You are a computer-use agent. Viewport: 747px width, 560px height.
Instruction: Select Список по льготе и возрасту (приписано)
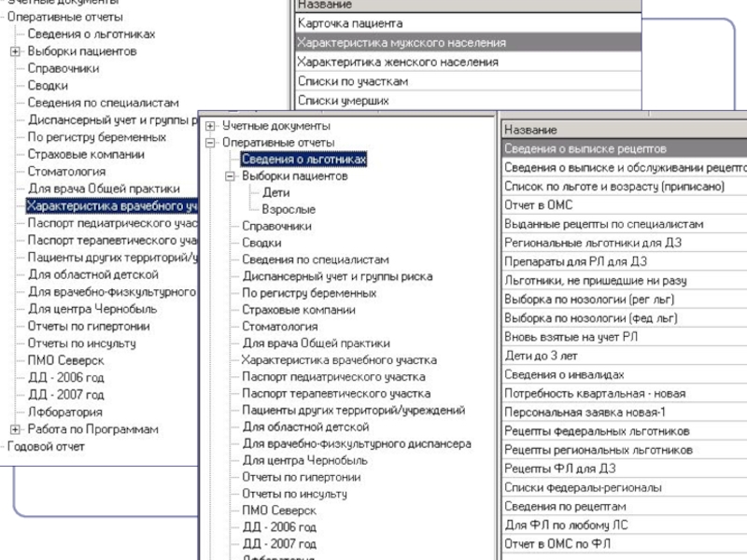click(x=624, y=186)
